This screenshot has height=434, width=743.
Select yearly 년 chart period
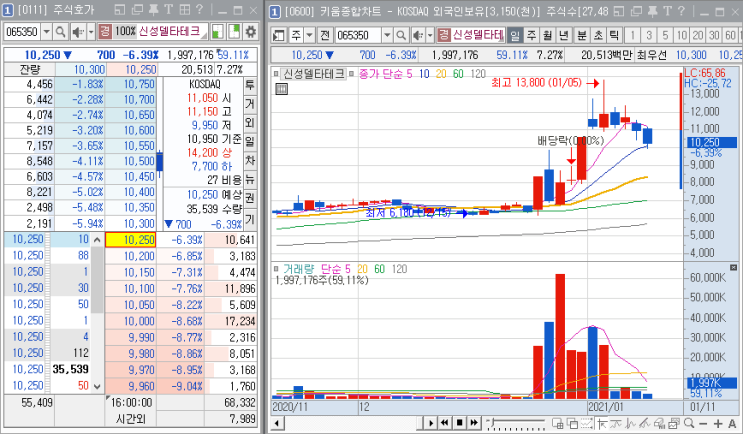564,35
